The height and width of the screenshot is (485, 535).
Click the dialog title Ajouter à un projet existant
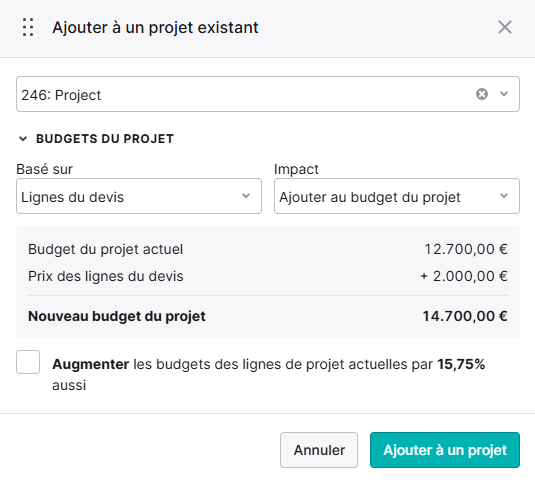click(x=155, y=28)
